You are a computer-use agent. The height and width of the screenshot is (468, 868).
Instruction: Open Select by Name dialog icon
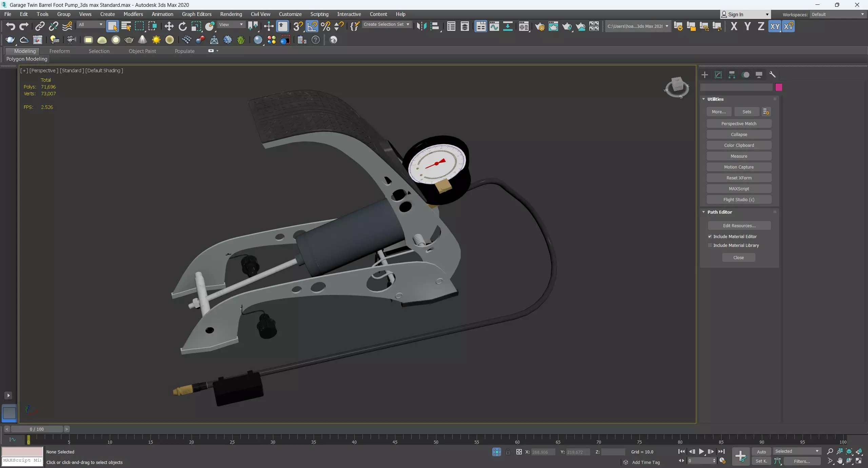(126, 26)
